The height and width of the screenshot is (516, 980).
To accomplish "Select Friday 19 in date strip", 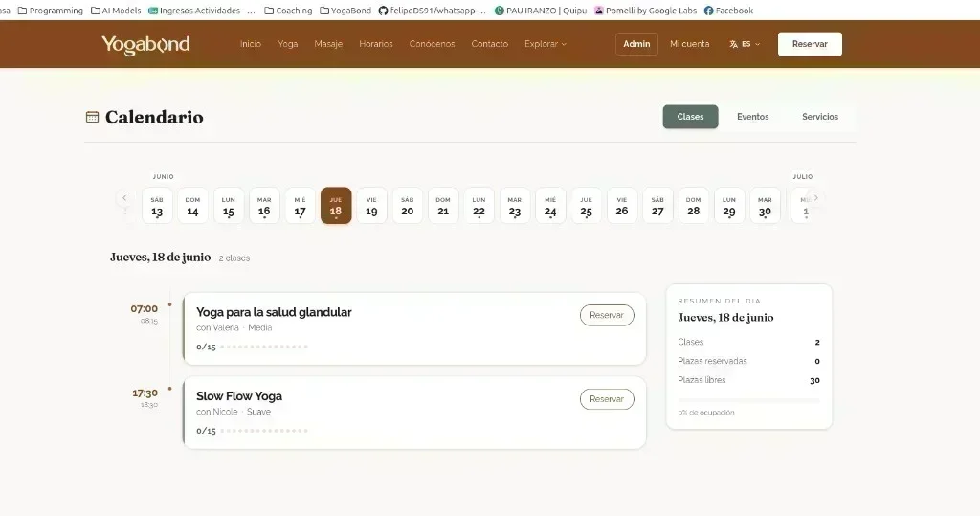I will click(372, 206).
